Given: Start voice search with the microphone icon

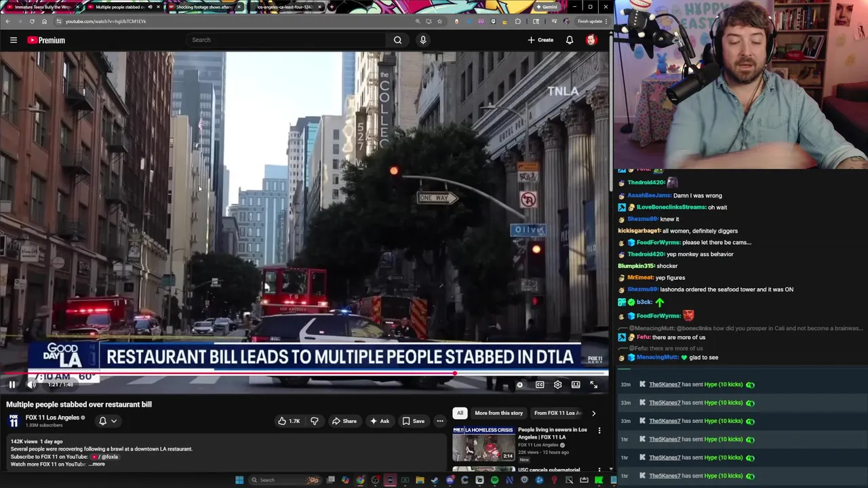Looking at the screenshot, I should pos(423,40).
